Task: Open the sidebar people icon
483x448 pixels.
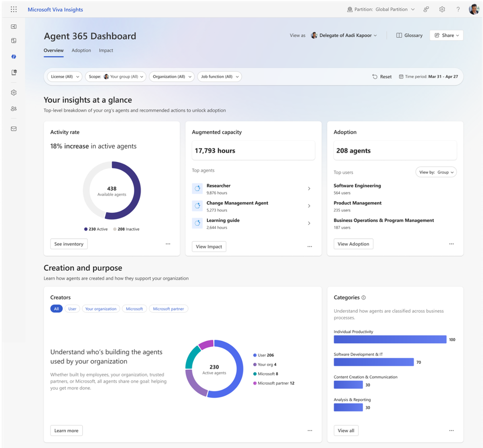Action: click(x=14, y=109)
